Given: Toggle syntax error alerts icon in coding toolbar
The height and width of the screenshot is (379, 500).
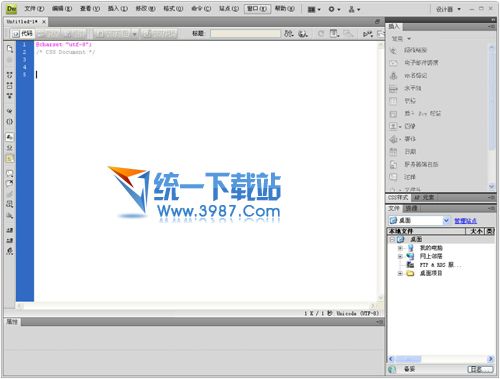Looking at the screenshot, I should point(10,159).
